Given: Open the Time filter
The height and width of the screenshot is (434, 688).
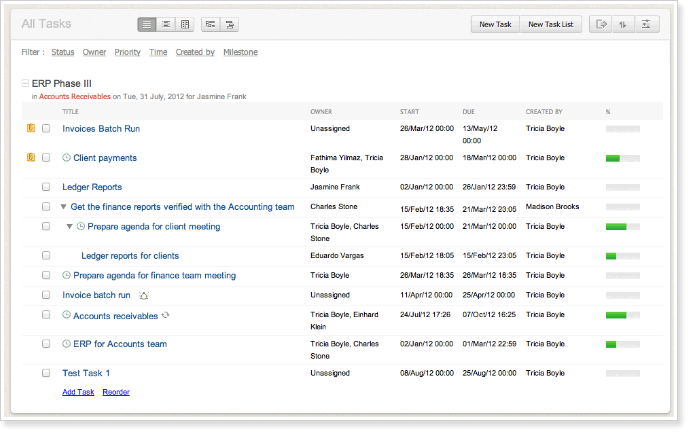Looking at the screenshot, I should 158,52.
